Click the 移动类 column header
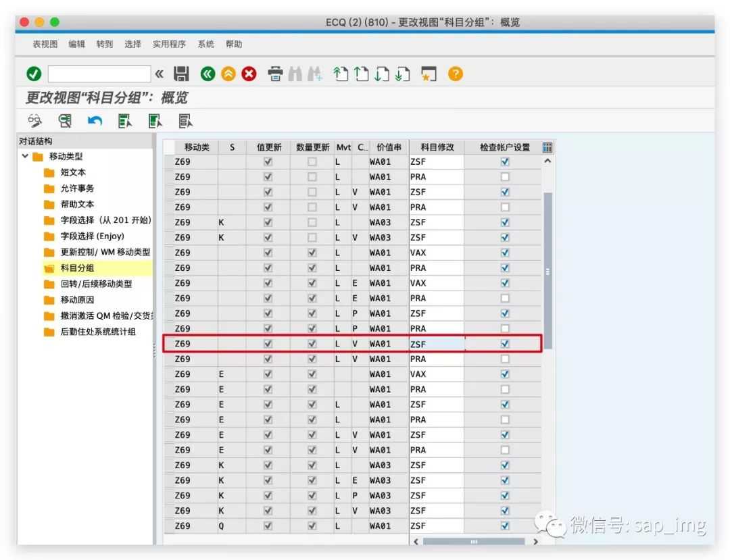 click(x=197, y=147)
